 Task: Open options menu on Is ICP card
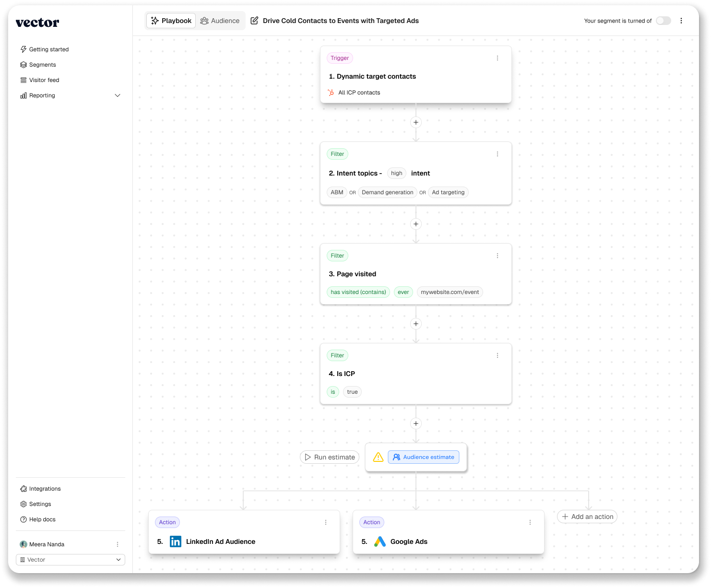498,355
